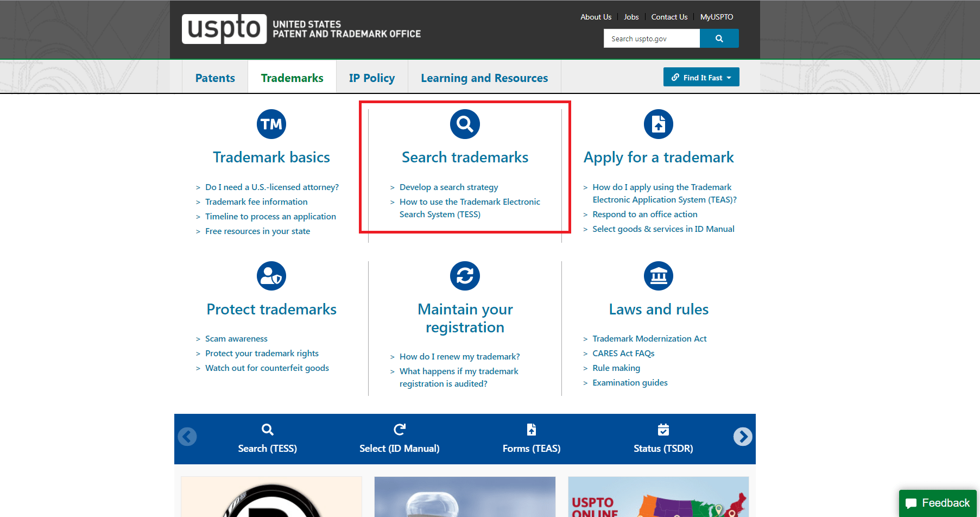Open Trademark fee information link
The height and width of the screenshot is (517, 980).
[x=256, y=202]
